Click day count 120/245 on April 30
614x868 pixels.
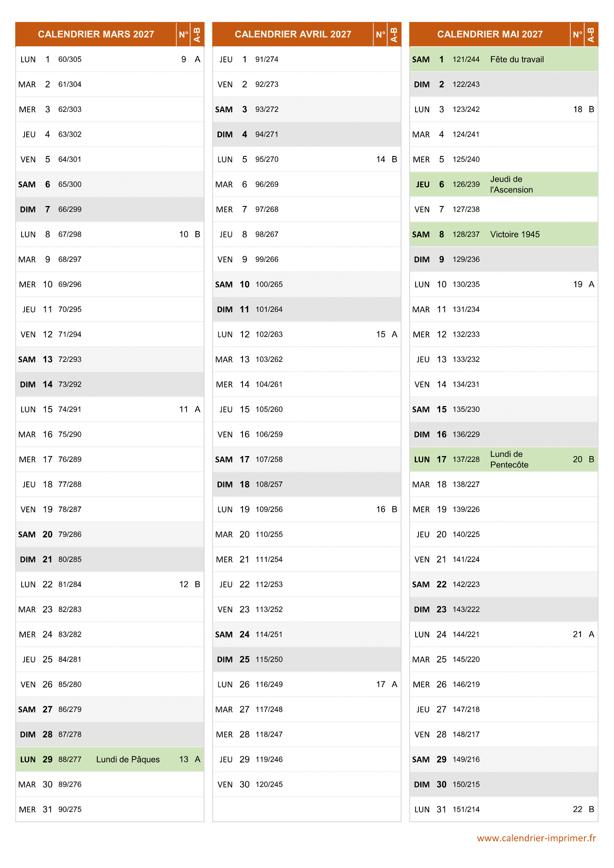pos(269,784)
